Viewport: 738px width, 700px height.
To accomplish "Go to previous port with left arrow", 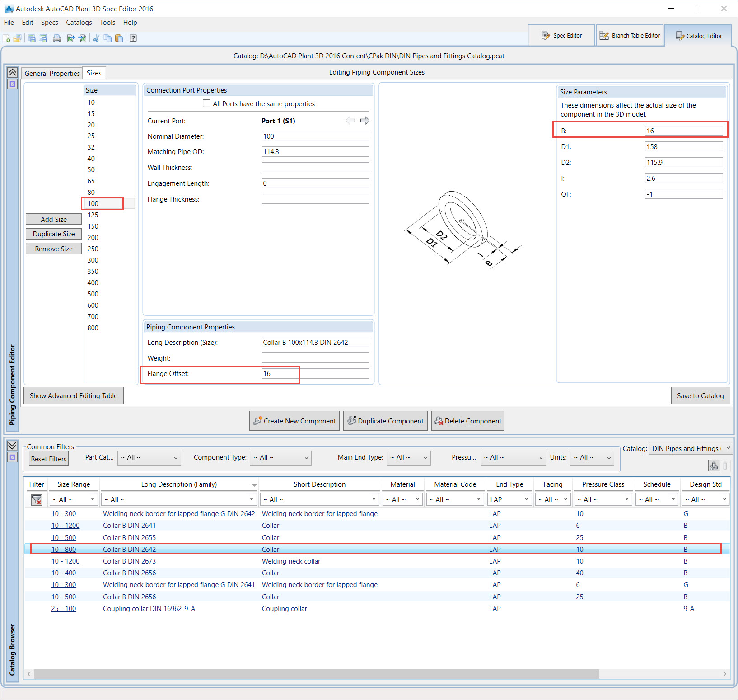I will tap(350, 121).
